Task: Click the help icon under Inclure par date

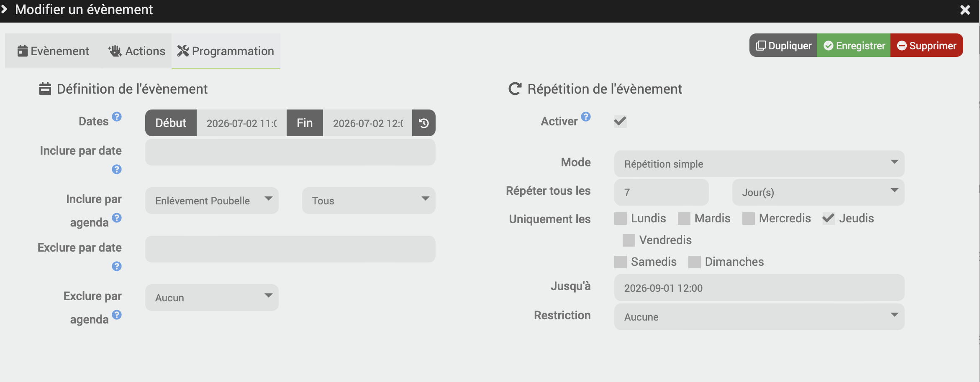Action: (x=117, y=169)
